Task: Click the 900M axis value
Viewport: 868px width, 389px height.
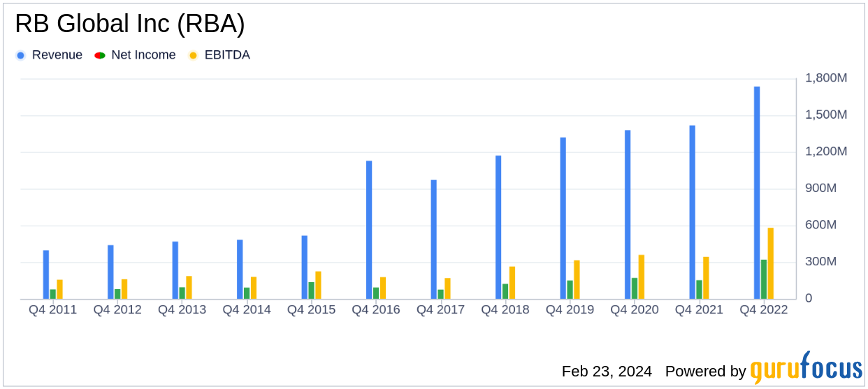Action: pyautogui.click(x=821, y=189)
